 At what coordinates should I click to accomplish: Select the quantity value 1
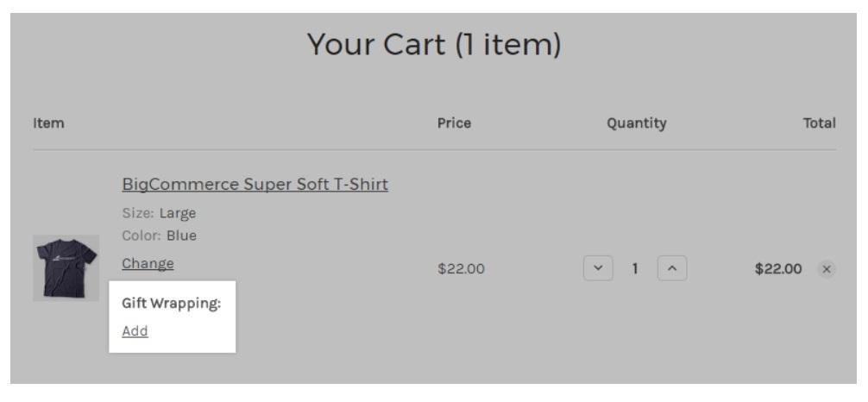(634, 269)
